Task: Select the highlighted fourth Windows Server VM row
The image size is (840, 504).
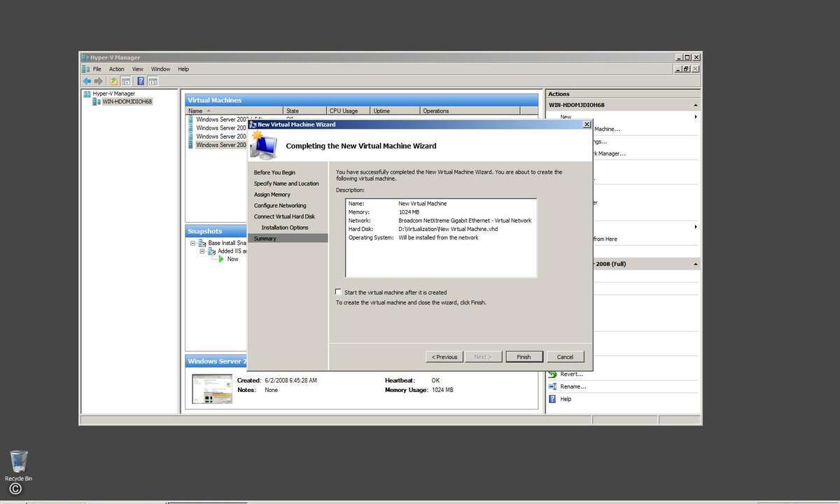Action: (218, 145)
